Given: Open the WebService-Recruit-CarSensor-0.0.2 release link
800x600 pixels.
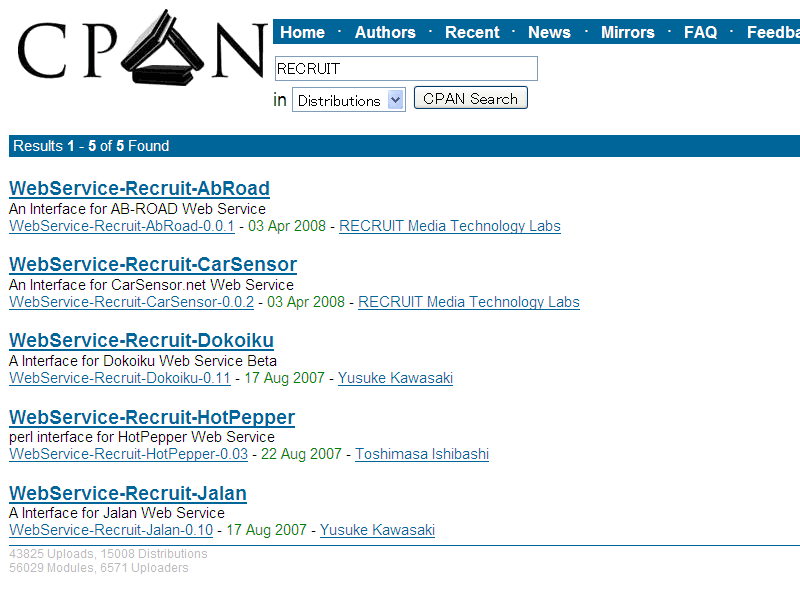Looking at the screenshot, I should tap(132, 302).
